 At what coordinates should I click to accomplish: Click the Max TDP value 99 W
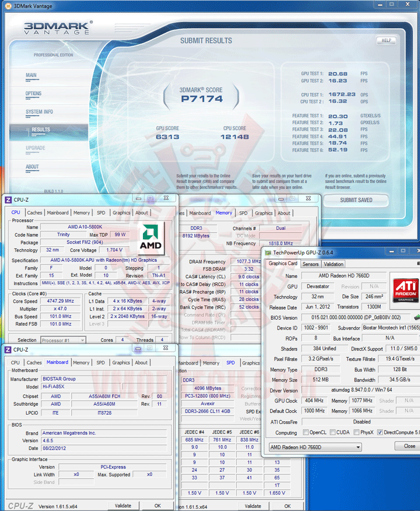[x=120, y=235]
